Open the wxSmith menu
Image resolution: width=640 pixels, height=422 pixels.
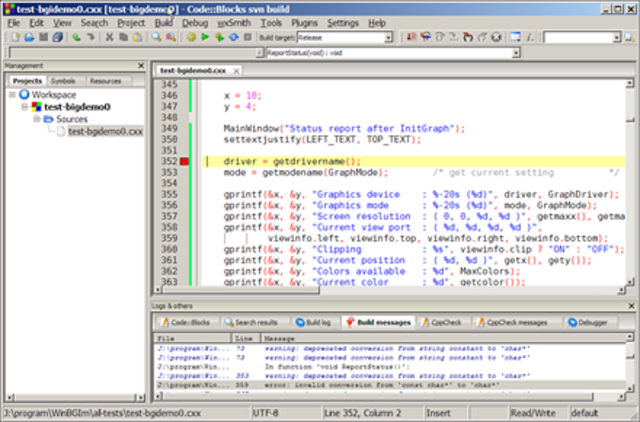tap(234, 23)
